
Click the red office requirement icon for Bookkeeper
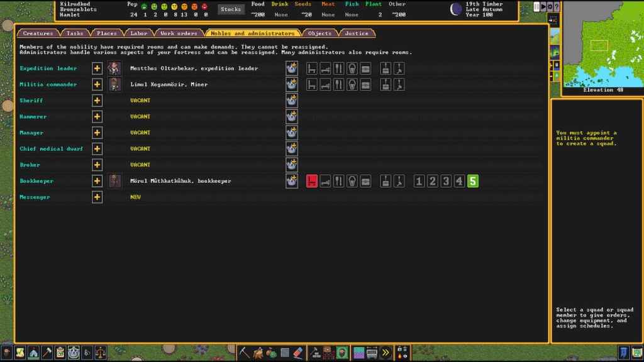(312, 181)
